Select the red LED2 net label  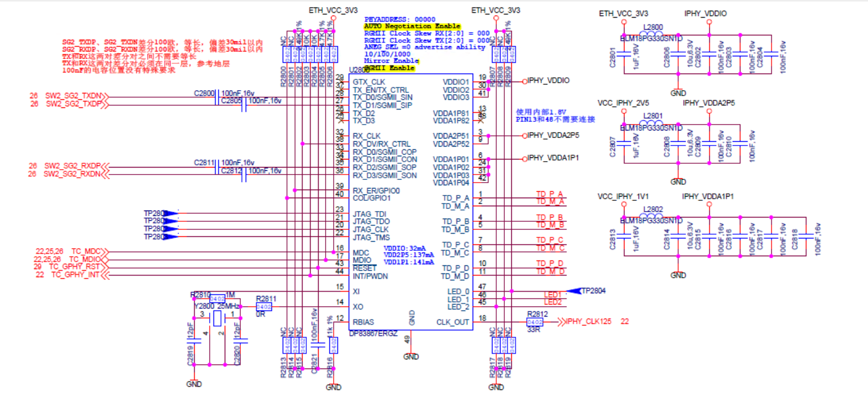[x=553, y=302]
